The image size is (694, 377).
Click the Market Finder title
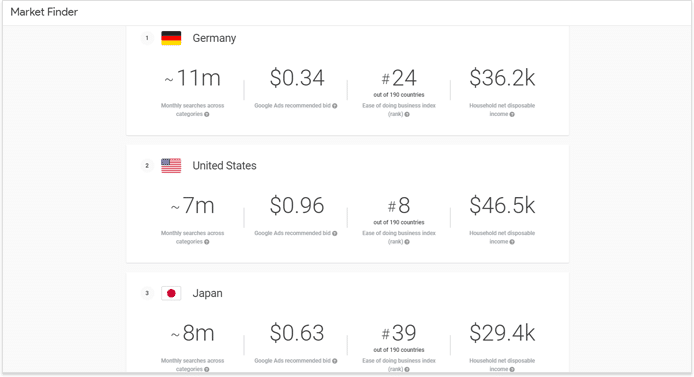44,12
